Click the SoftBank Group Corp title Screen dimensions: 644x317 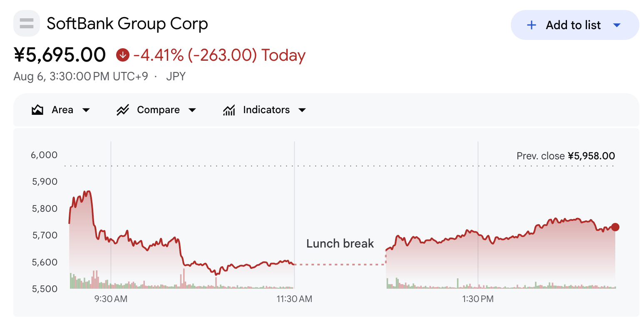tap(127, 24)
